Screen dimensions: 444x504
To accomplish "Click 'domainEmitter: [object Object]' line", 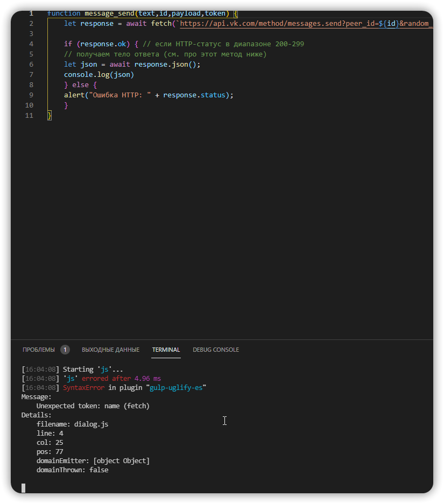I will pyautogui.click(x=93, y=461).
